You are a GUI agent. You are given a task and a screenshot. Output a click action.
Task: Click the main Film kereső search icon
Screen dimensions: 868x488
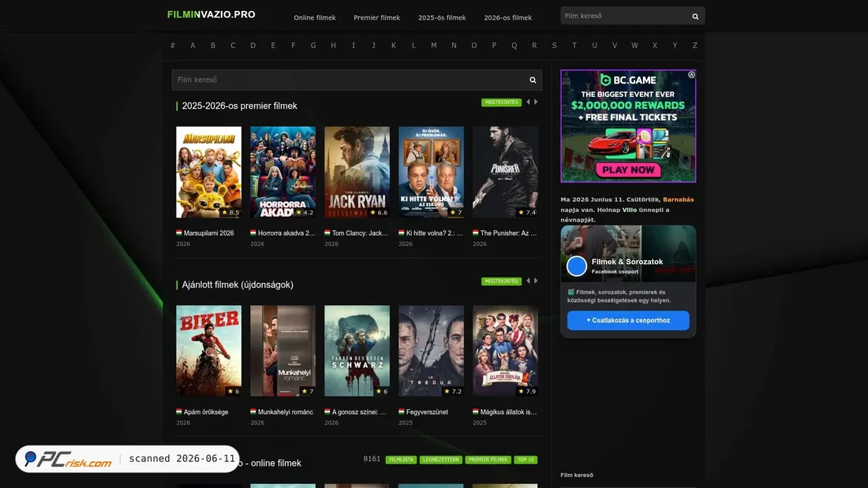(x=533, y=80)
